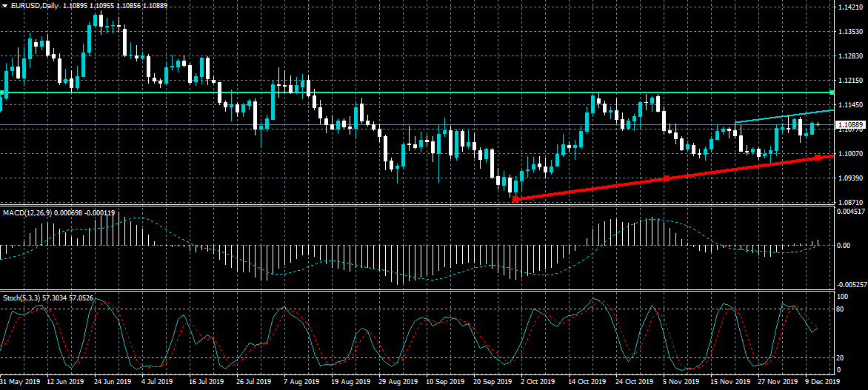Viewport: 868px width, 390px height.
Task: Select the red trendline's starting anchor point
Action: (515, 198)
